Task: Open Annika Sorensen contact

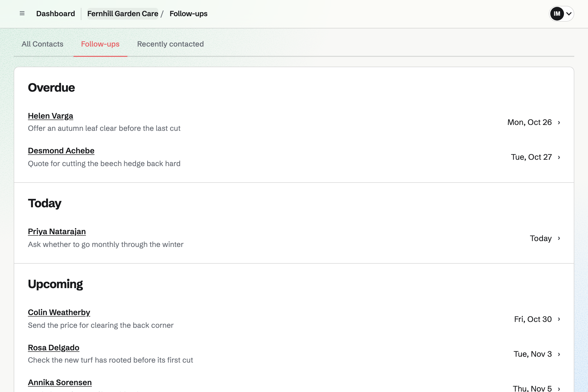Action: [x=60, y=382]
